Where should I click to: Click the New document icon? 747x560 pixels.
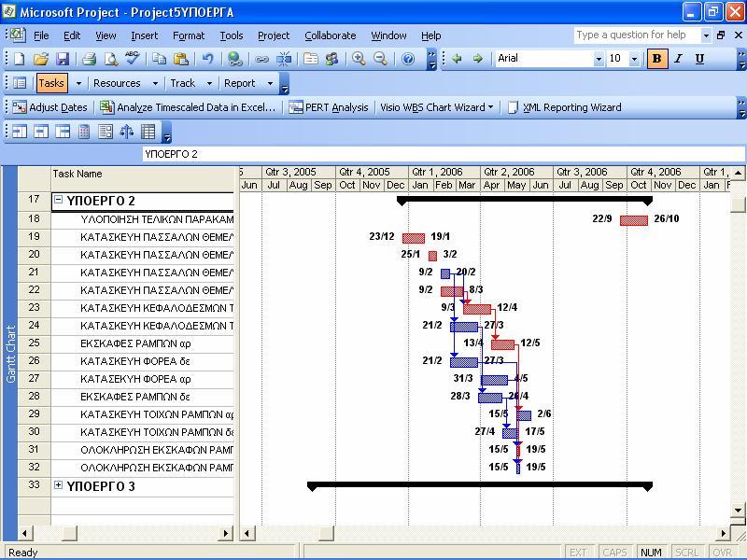pyautogui.click(x=19, y=59)
